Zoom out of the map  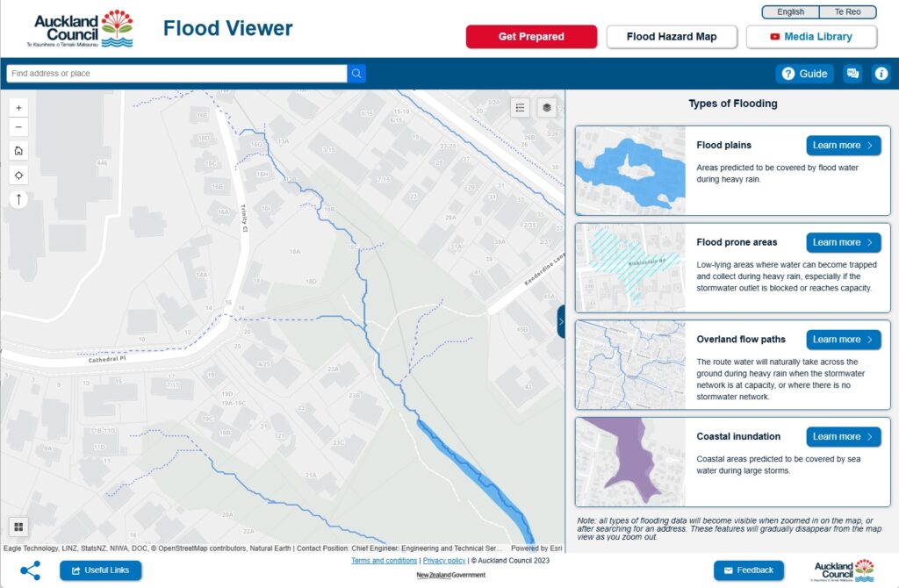(x=19, y=128)
